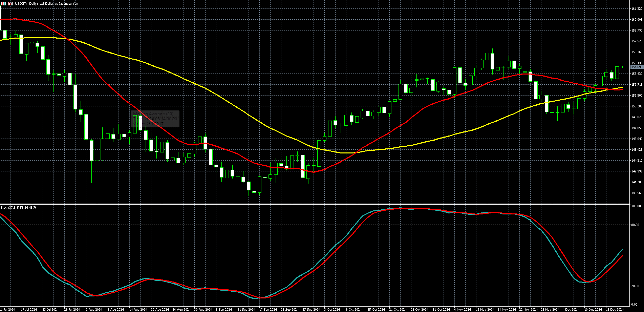The image size is (644, 312).
Task: Click the 0.00 stochastic scale label
Action: [x=635, y=305]
